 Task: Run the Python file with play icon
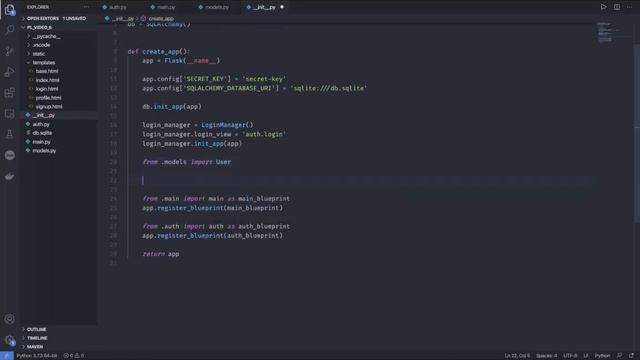(x=603, y=7)
